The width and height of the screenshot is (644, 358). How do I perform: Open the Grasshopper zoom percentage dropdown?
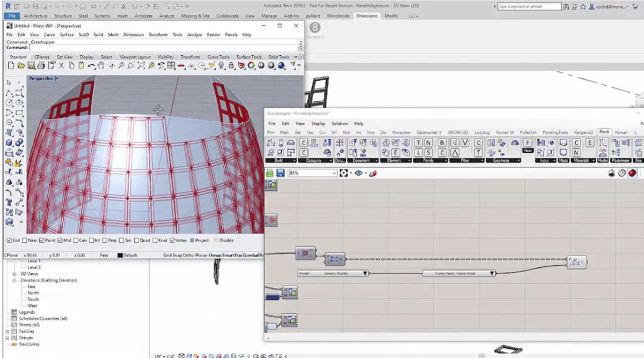(334, 174)
